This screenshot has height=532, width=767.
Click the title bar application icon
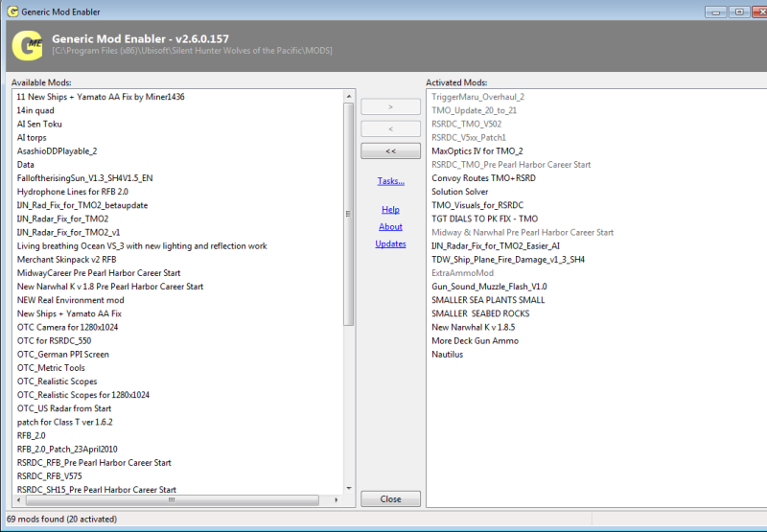[x=13, y=12]
